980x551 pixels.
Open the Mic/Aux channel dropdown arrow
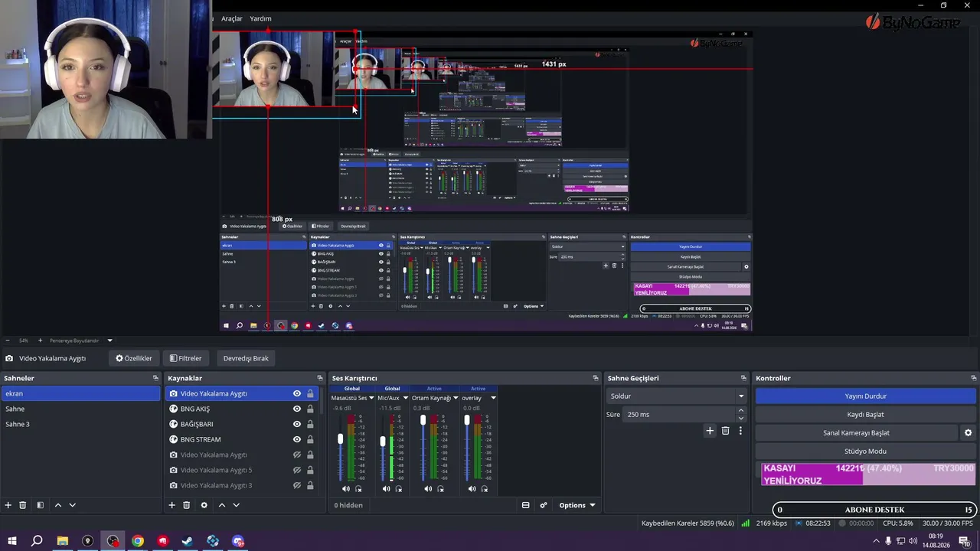[x=405, y=398]
